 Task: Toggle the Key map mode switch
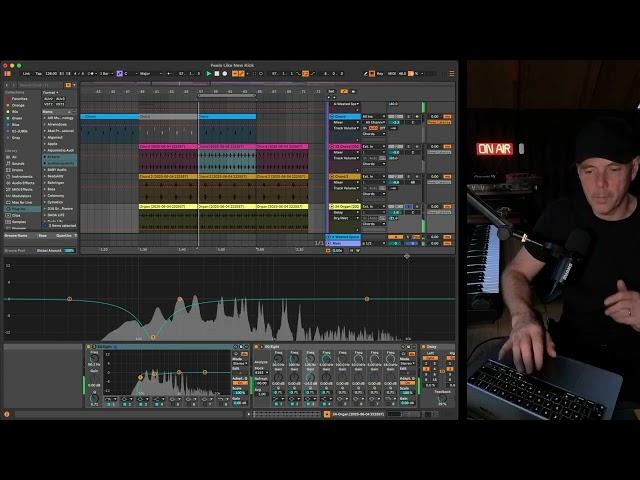pos(380,73)
